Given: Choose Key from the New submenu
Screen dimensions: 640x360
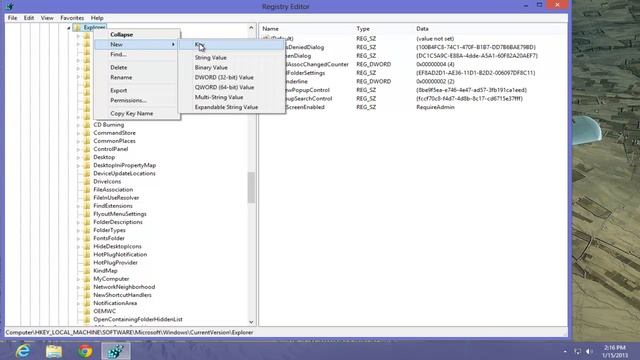Looking at the screenshot, I should pyautogui.click(x=231, y=44).
